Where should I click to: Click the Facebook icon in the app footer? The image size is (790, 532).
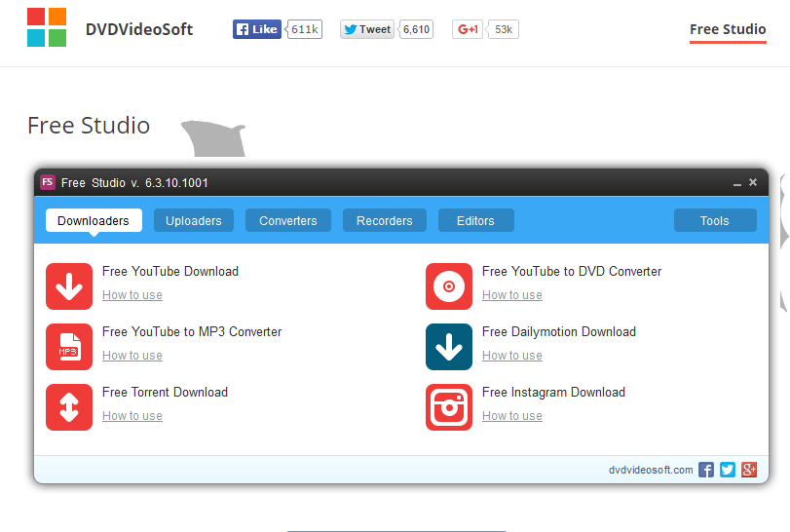point(706,470)
